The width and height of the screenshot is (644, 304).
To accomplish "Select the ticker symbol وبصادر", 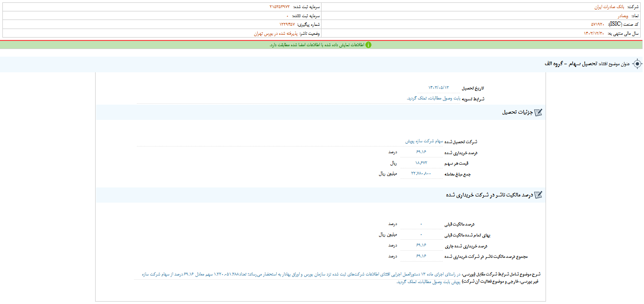I will click(618, 15).
